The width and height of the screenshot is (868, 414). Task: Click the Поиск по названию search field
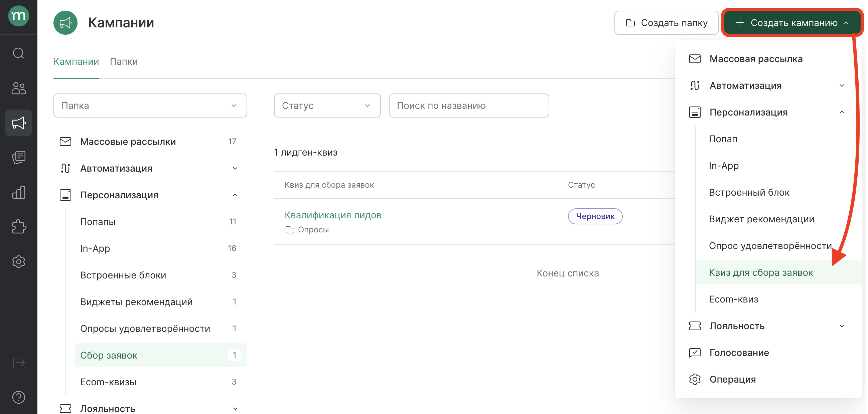(469, 106)
